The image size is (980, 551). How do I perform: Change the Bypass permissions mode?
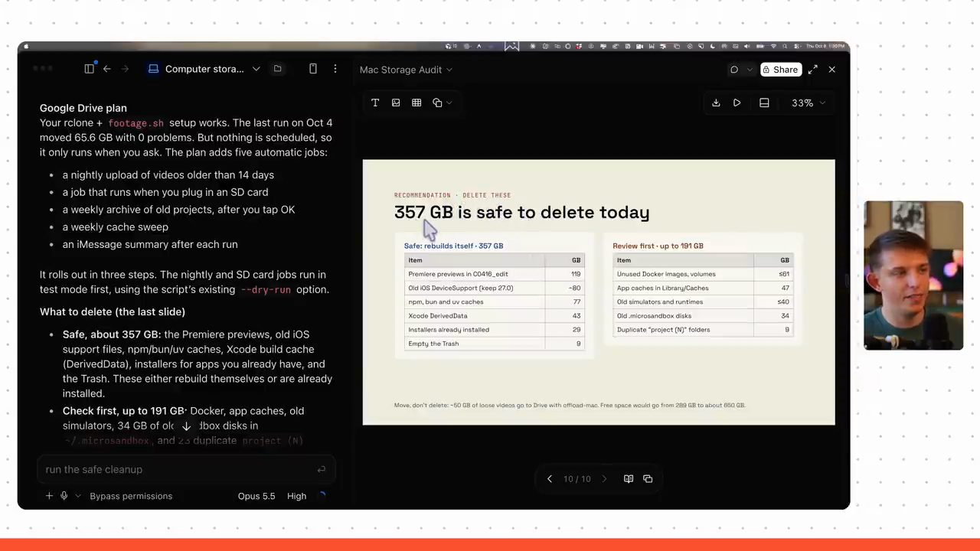[131, 496]
